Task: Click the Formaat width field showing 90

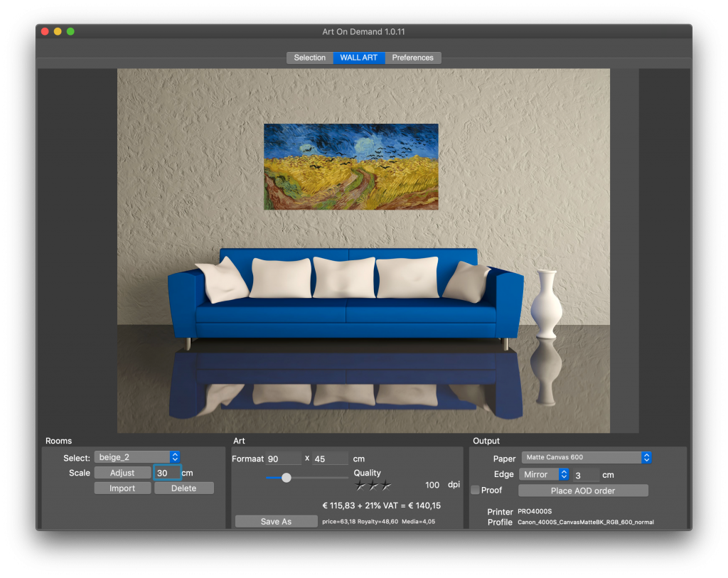Action: coord(283,459)
